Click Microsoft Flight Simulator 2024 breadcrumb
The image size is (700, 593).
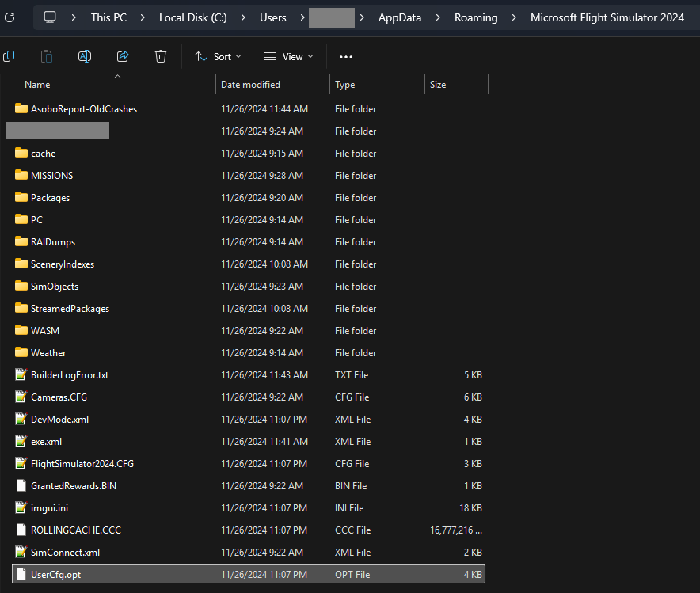tap(607, 17)
